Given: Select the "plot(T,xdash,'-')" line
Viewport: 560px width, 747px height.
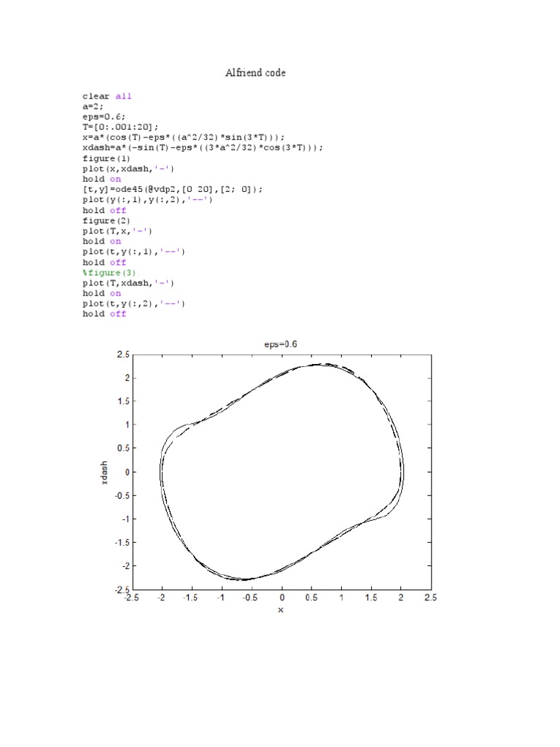Looking at the screenshot, I should point(128,283).
